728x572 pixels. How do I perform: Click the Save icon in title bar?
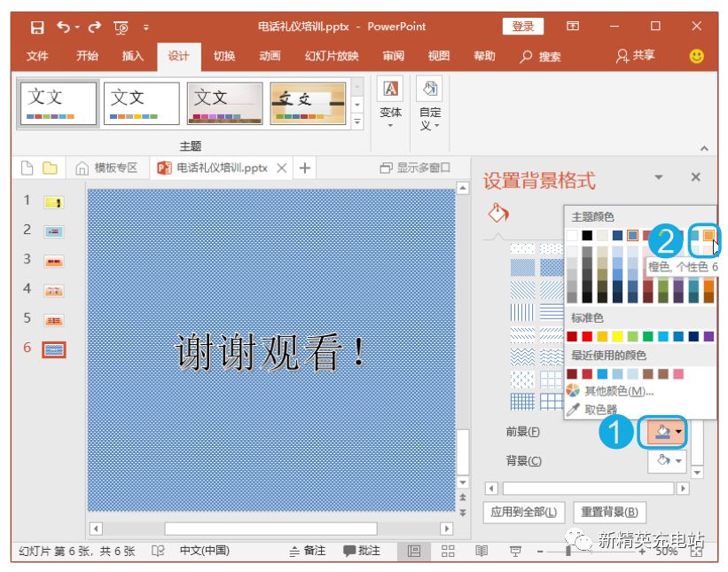click(37, 27)
